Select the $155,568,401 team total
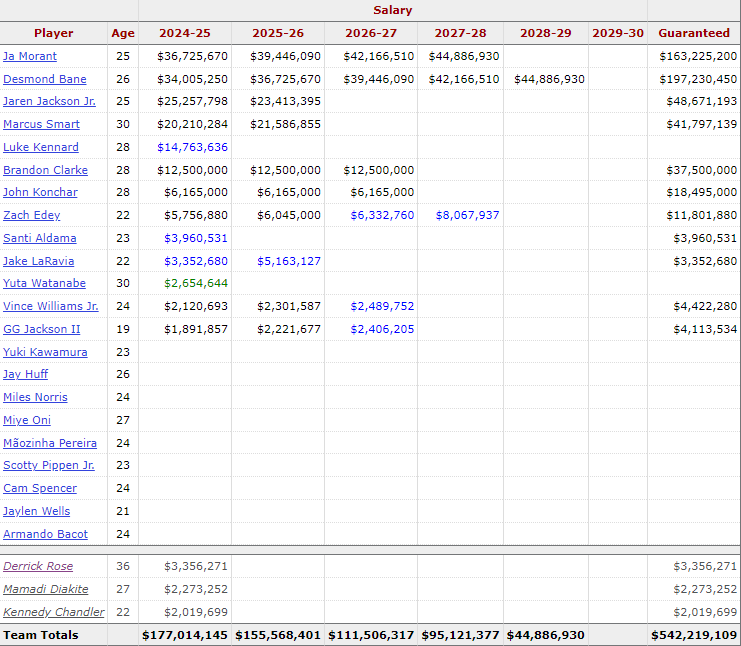741x646 pixels. (278, 635)
